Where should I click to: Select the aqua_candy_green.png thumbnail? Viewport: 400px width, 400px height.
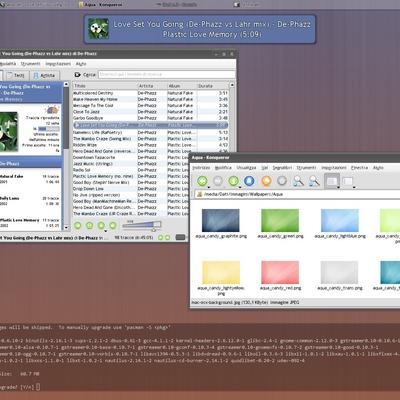click(280, 220)
